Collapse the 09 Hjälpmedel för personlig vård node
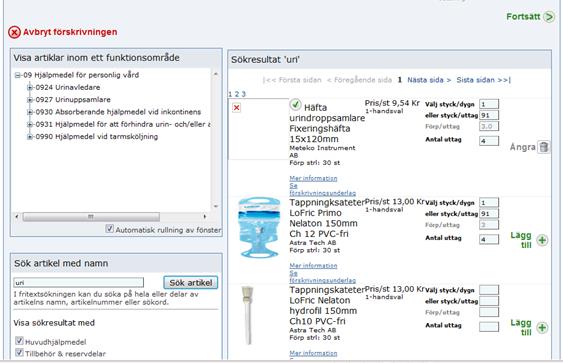This screenshot has height=363, width=563. point(18,75)
